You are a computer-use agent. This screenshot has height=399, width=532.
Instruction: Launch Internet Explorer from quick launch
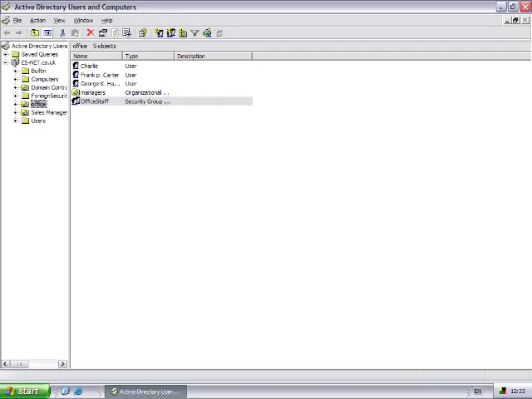[x=78, y=392]
